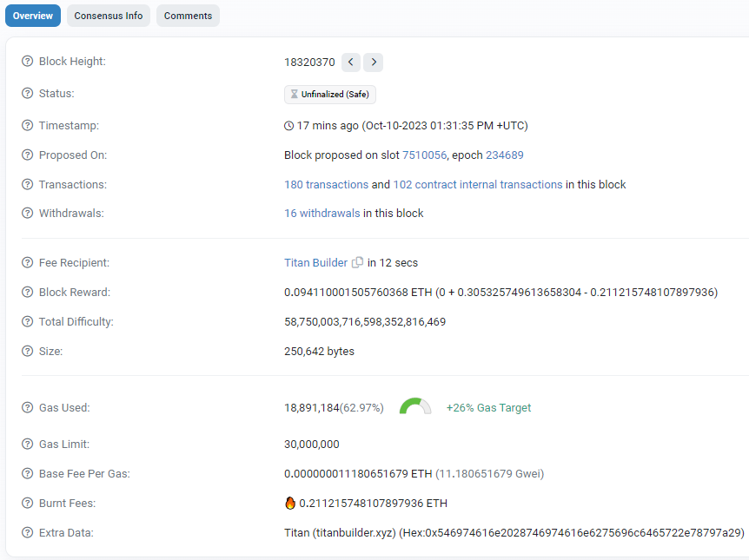Go to previous block with left chevron
This screenshot has width=749, height=560.
pos(351,62)
